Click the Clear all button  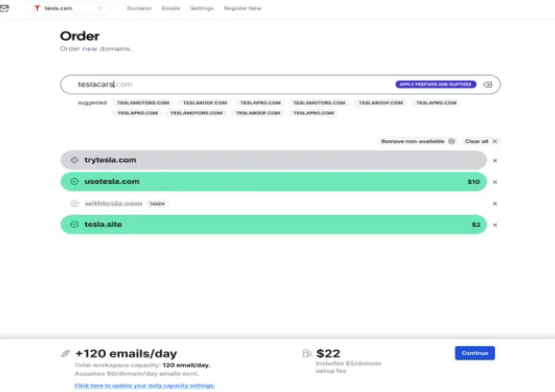tap(481, 141)
